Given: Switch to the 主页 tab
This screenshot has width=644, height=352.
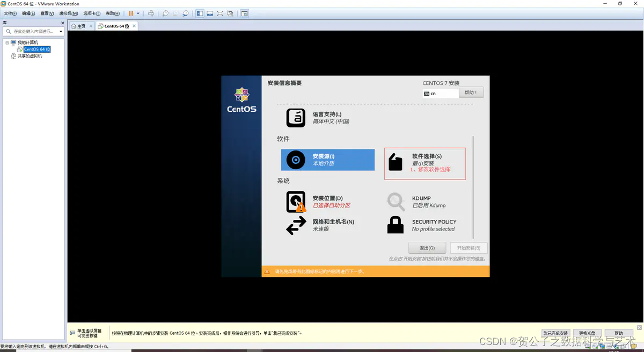Looking at the screenshot, I should (81, 25).
